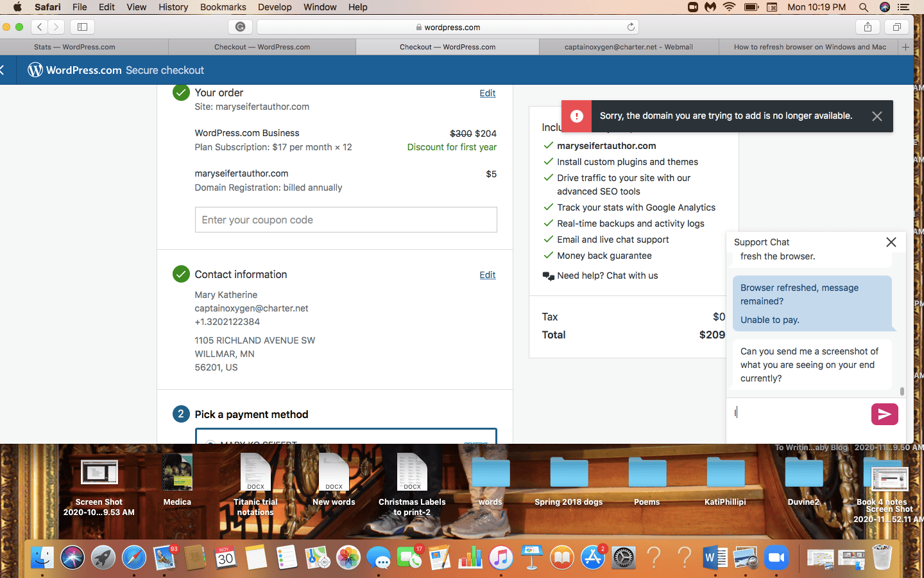Select the 'Titanic trial notations' desktop file
Screen dimensions: 924x578
click(x=255, y=484)
